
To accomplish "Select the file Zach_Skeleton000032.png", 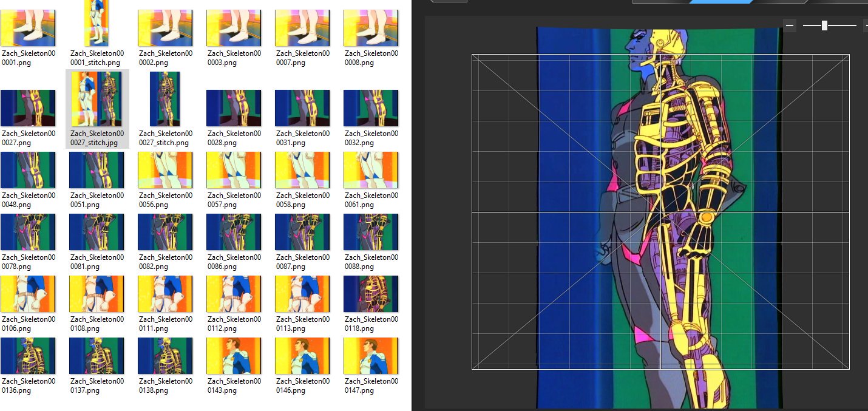I will click(371, 118).
